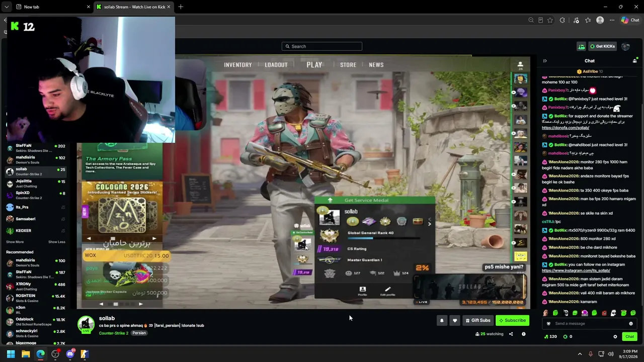Open the taskbar clock showing 3:09 PM
The image size is (644, 362).
(629, 354)
